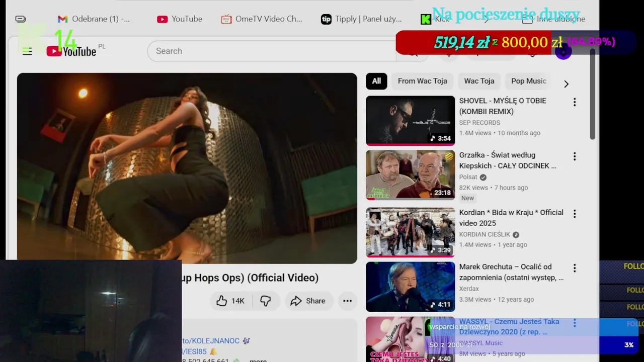Open Grzałka Kiepscy episode thumbnail
The width and height of the screenshot is (644, 362).
click(x=410, y=175)
